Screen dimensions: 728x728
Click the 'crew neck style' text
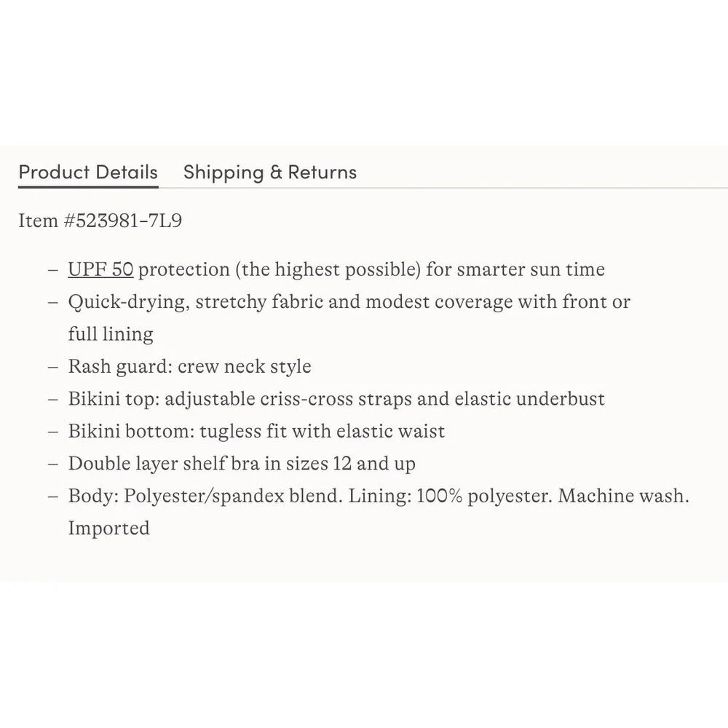pyautogui.click(x=244, y=367)
